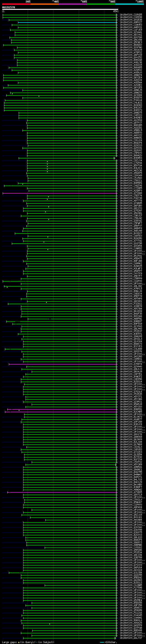Open the UniRef100_Q01B38 hit label

point(131,20)
